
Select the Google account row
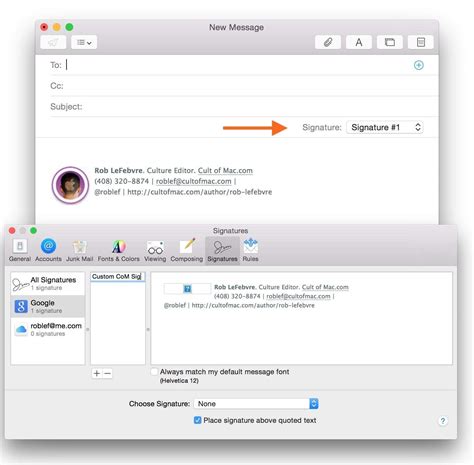tap(48, 306)
